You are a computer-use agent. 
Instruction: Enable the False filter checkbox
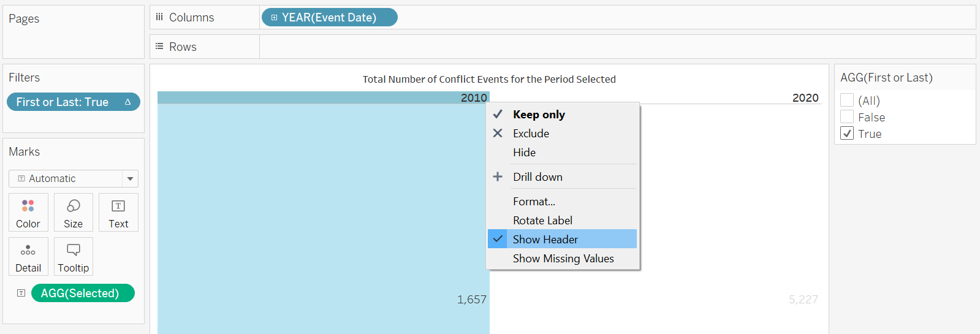point(847,117)
